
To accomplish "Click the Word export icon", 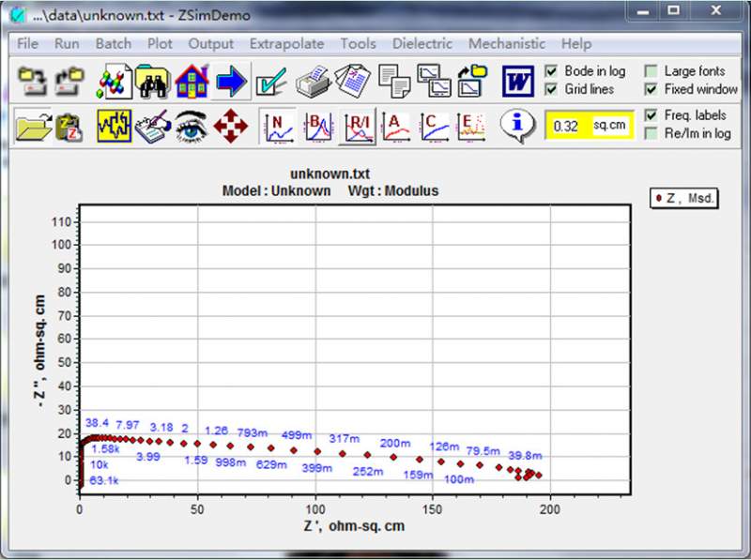I will point(518,82).
